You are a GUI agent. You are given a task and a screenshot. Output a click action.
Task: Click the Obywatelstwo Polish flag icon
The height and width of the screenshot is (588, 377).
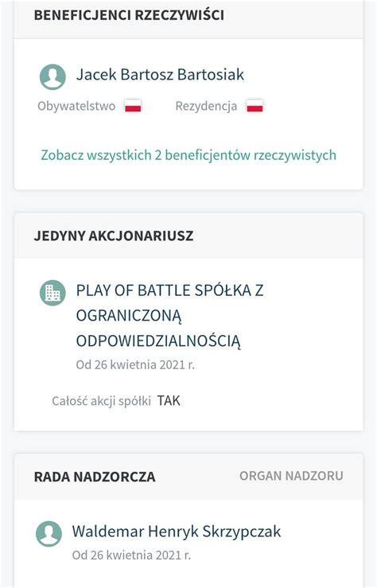(133, 106)
